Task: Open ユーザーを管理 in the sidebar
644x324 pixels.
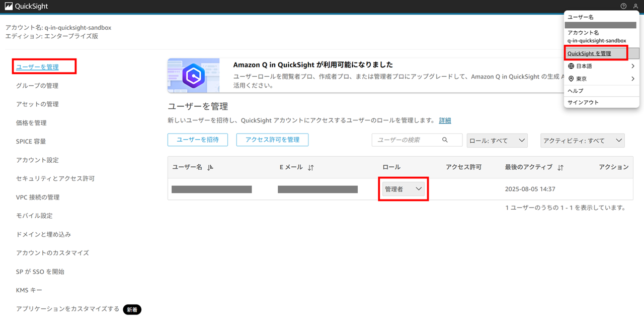Action: click(x=37, y=67)
